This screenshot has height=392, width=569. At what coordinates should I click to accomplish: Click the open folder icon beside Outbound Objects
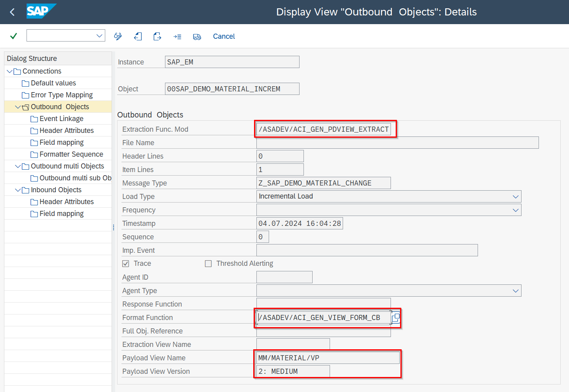tap(25, 107)
